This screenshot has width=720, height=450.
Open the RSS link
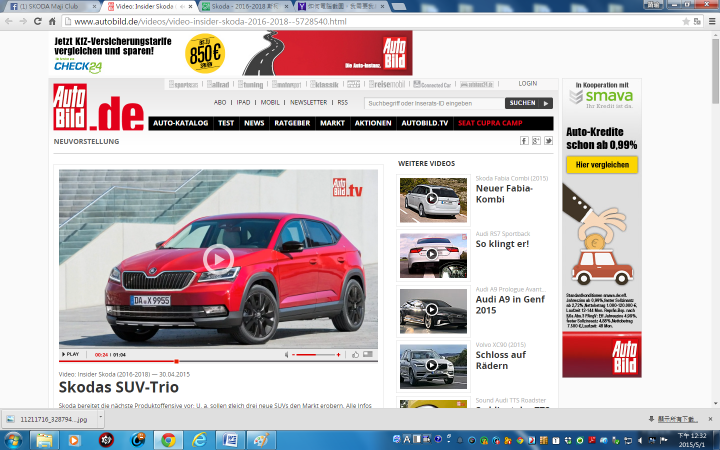tap(343, 102)
